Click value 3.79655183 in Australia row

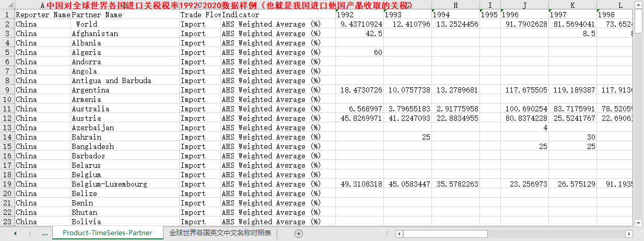(407, 109)
